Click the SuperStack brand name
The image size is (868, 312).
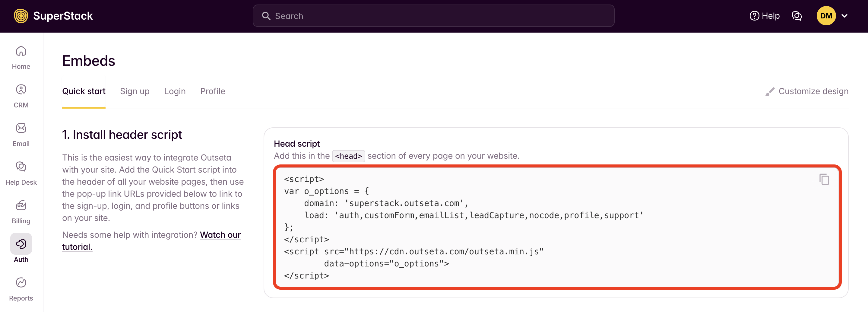tap(63, 16)
